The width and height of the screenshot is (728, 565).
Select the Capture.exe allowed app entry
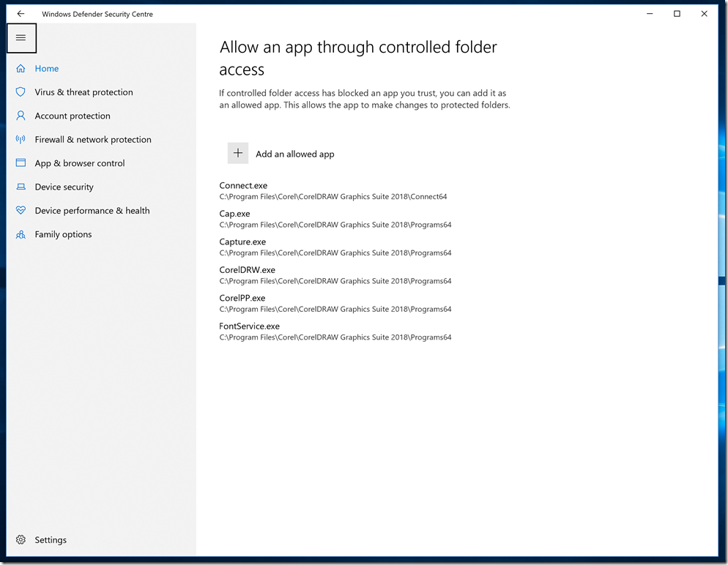click(335, 247)
